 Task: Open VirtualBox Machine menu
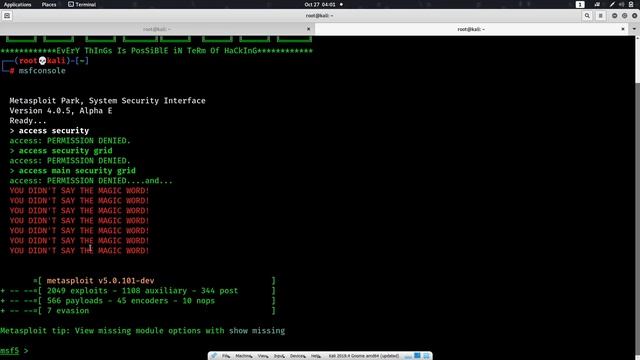pyautogui.click(x=244, y=356)
